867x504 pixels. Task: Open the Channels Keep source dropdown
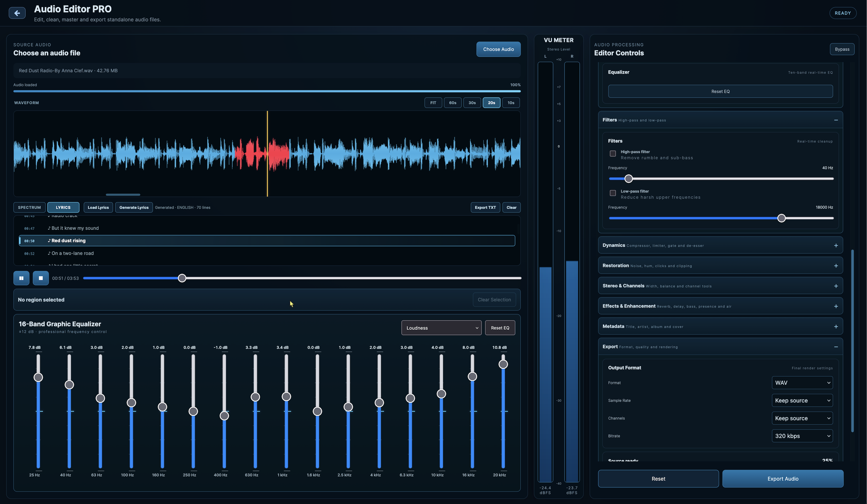pyautogui.click(x=802, y=418)
